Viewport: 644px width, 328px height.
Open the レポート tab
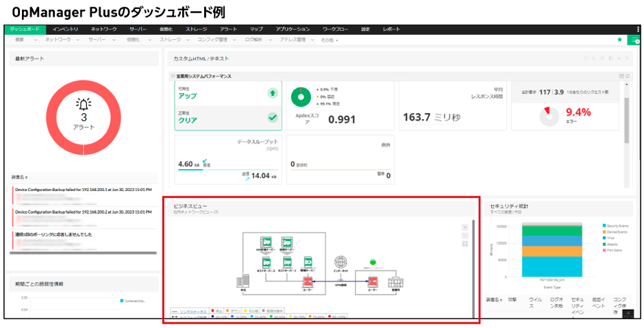pos(391,29)
